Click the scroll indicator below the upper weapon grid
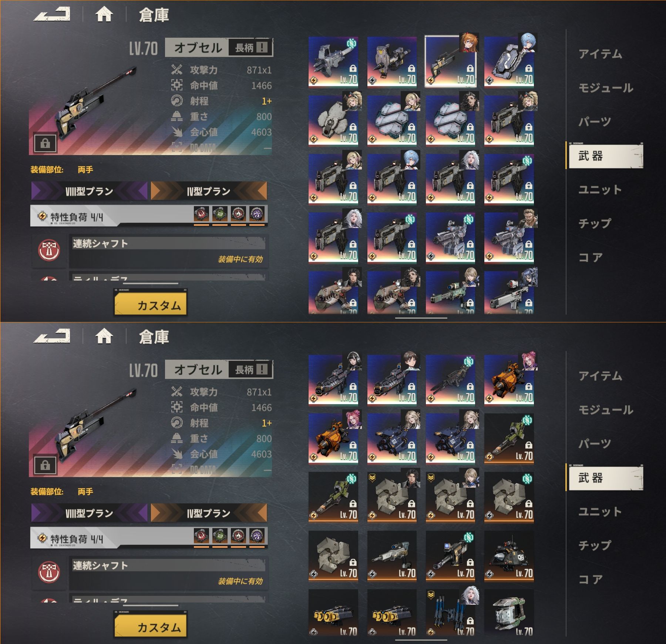Viewport: 666px width, 644px height. (421, 318)
